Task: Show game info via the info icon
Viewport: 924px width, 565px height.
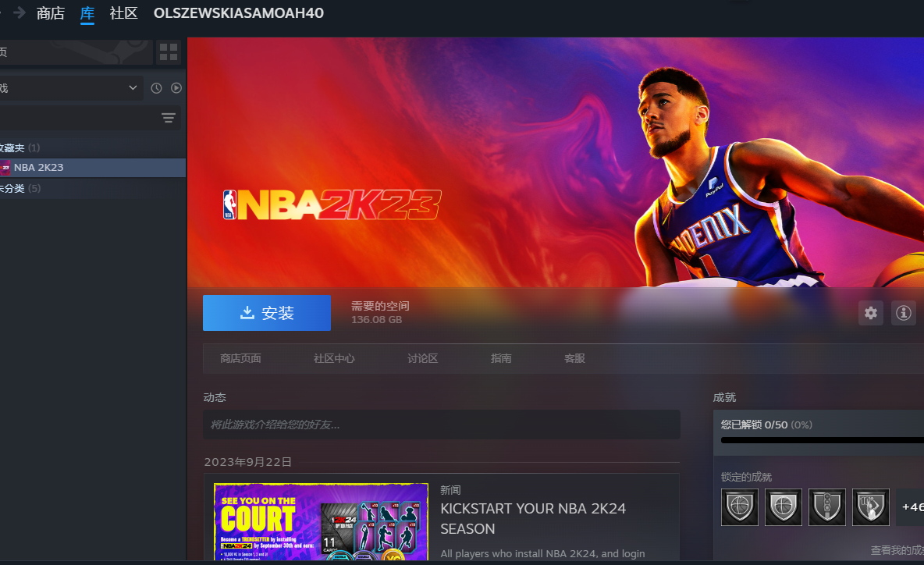Action: [904, 313]
